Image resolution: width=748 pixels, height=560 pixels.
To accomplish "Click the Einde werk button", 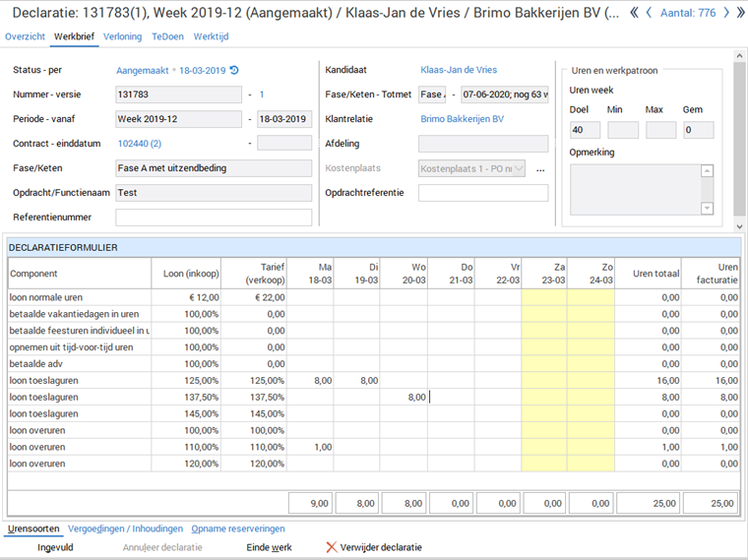I will 268,547.
